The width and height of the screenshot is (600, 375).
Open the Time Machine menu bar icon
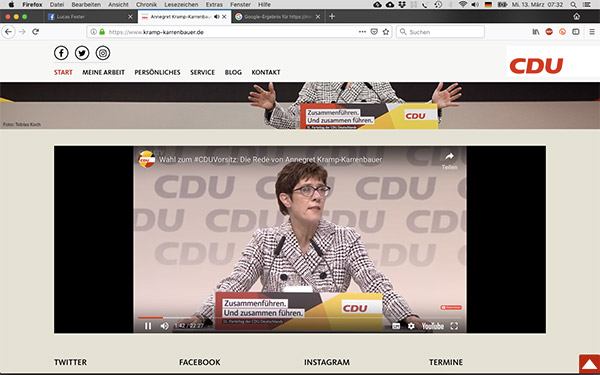pos(438,5)
